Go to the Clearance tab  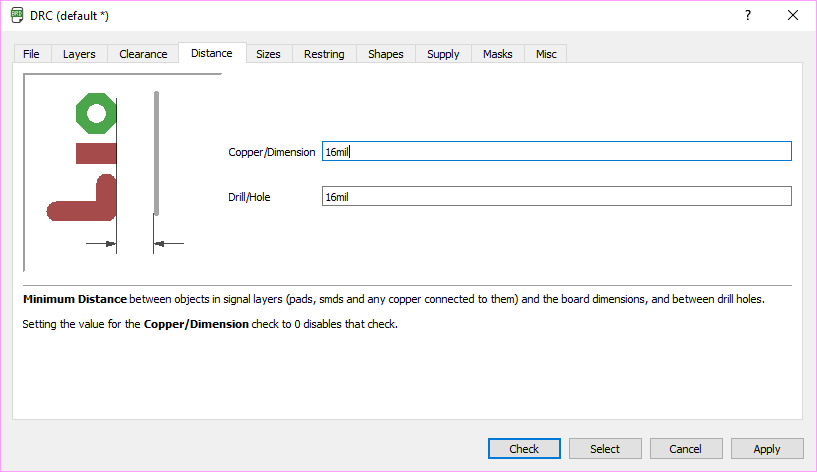(143, 54)
